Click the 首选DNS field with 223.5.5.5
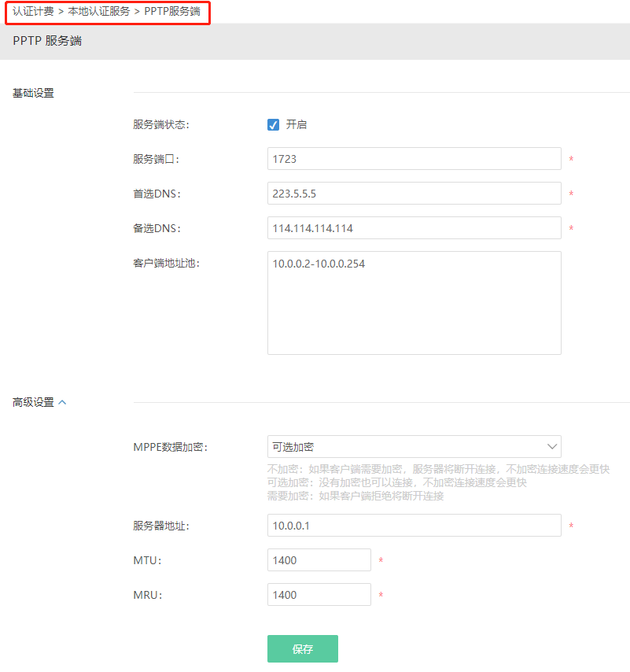630x672 pixels. pyautogui.click(x=414, y=194)
